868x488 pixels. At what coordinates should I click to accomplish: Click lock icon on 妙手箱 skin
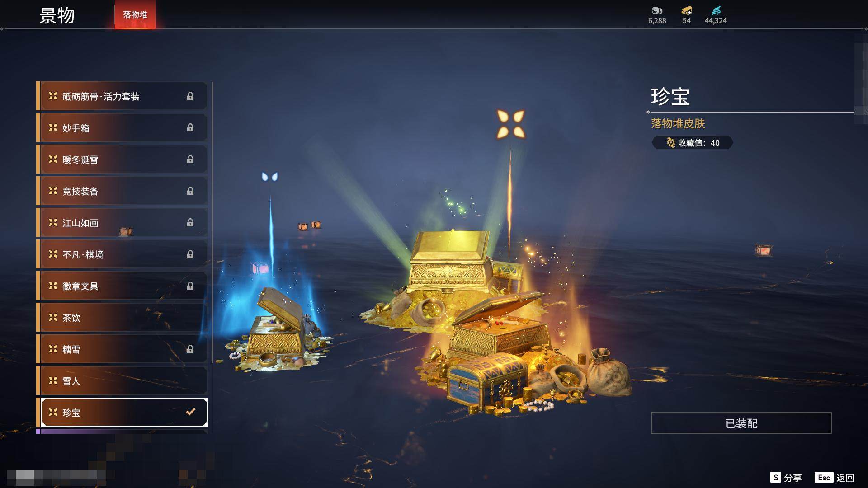click(x=190, y=128)
